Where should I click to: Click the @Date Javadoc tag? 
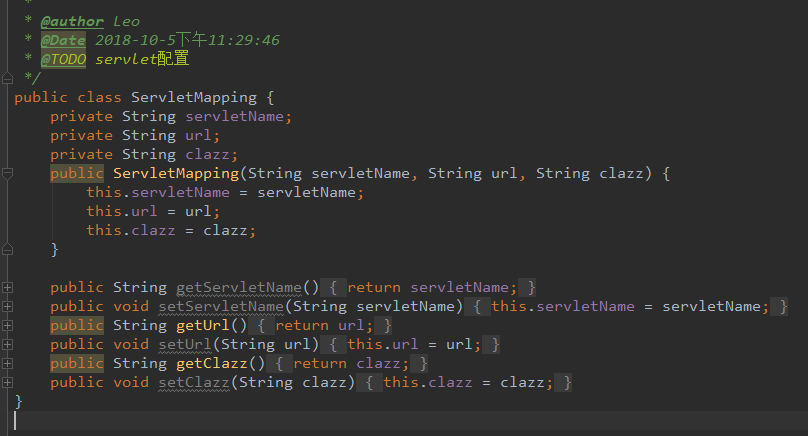(x=63, y=40)
